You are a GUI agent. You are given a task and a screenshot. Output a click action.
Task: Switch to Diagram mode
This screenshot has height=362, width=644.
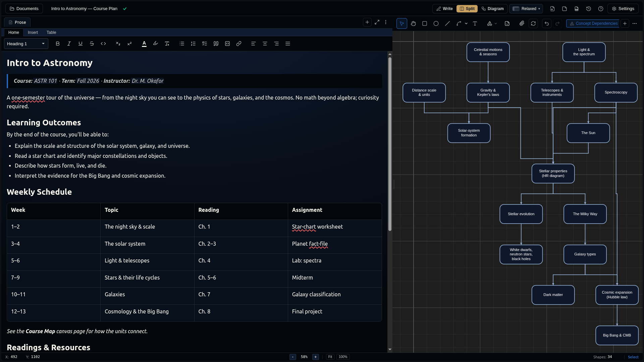coord(493,9)
